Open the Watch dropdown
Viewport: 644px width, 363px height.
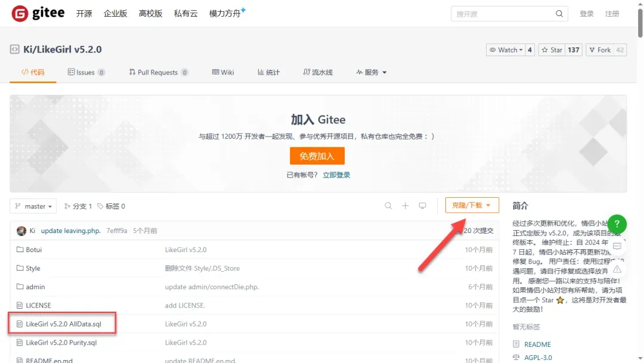(506, 49)
